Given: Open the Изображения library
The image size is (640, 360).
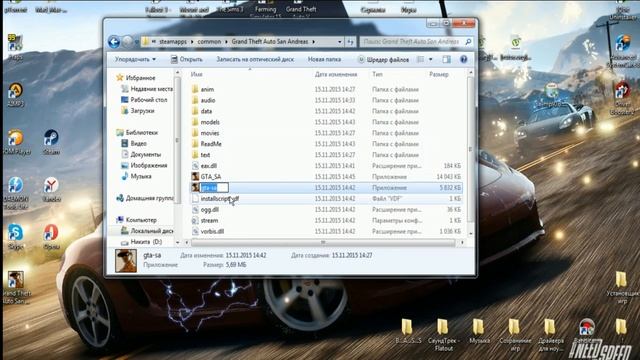Looking at the screenshot, I should (144, 165).
